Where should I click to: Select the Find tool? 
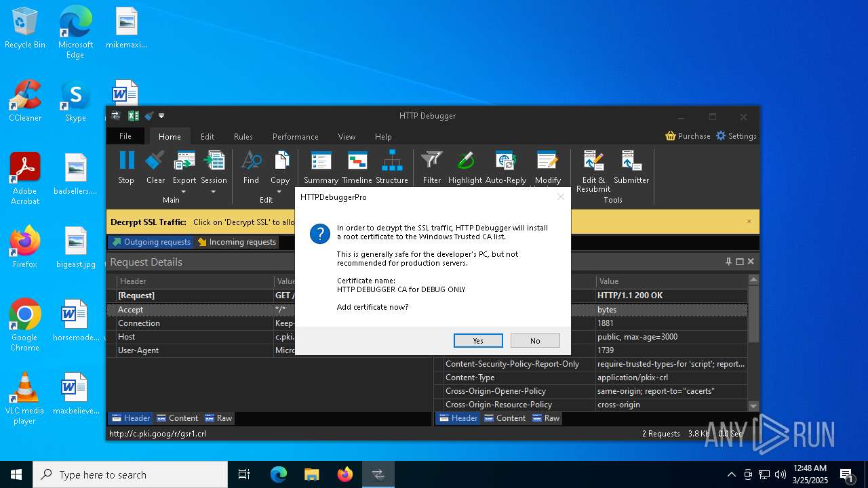click(x=251, y=167)
